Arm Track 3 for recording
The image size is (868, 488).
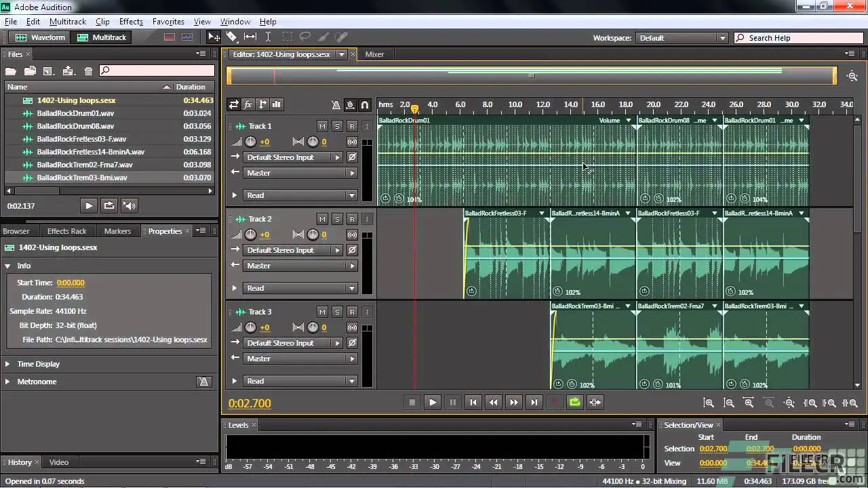351,312
